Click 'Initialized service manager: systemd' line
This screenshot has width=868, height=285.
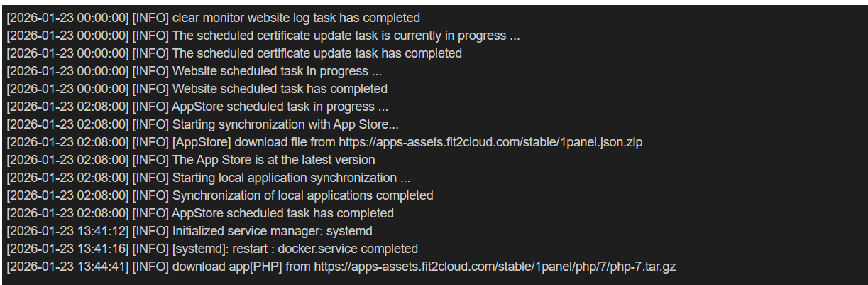pos(272,231)
